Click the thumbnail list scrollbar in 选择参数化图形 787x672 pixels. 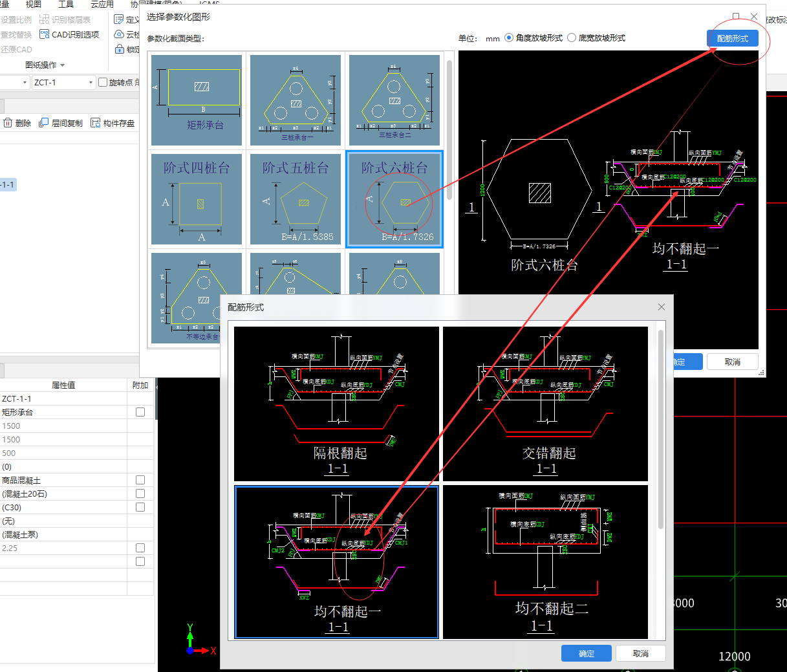click(x=449, y=129)
